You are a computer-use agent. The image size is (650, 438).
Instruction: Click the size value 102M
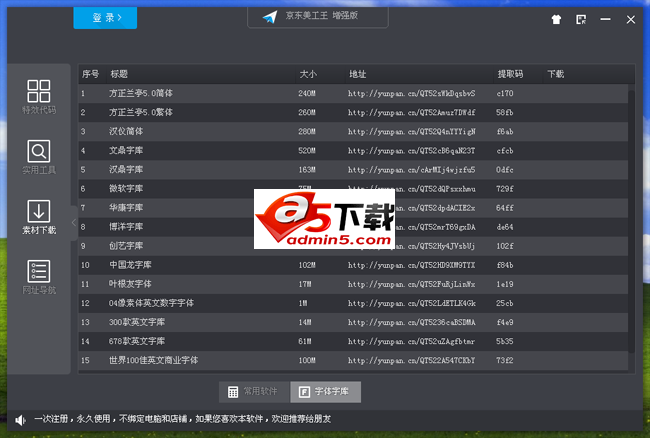pyautogui.click(x=307, y=265)
